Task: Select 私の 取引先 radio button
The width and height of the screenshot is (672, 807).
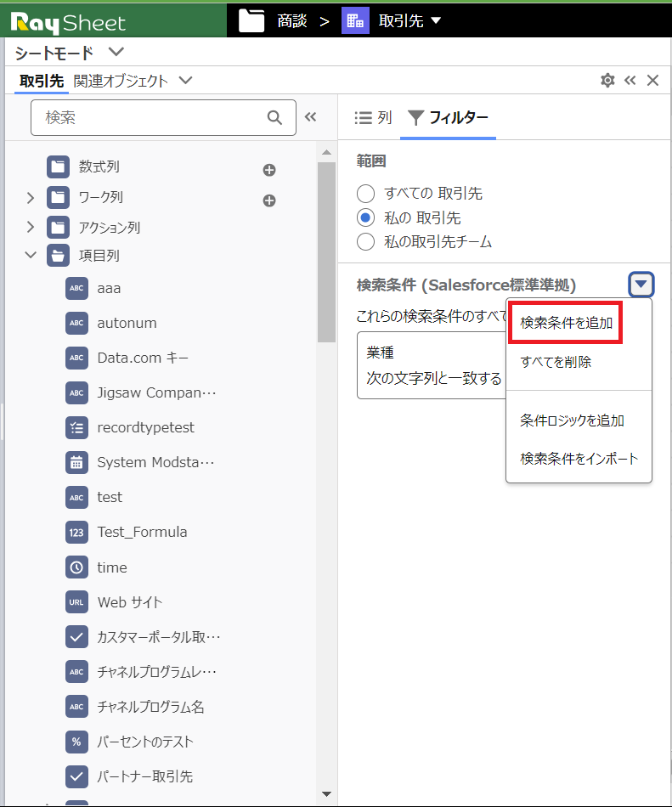Action: (x=366, y=217)
